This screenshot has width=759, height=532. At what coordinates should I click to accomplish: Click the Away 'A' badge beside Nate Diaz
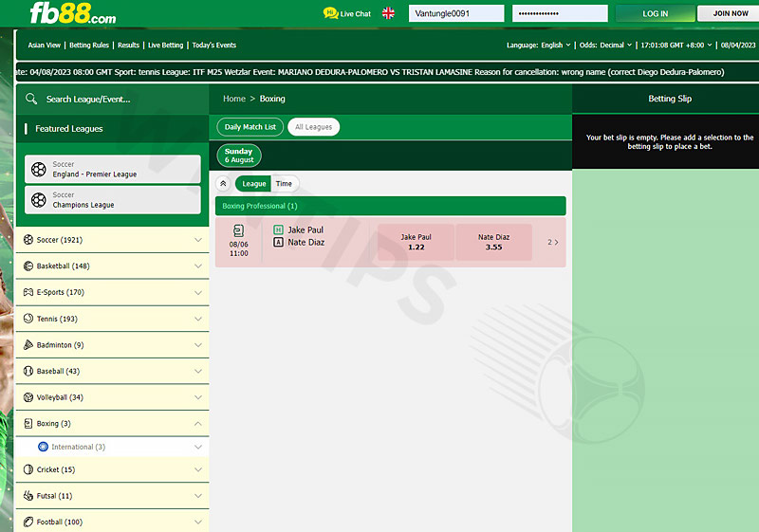point(278,243)
